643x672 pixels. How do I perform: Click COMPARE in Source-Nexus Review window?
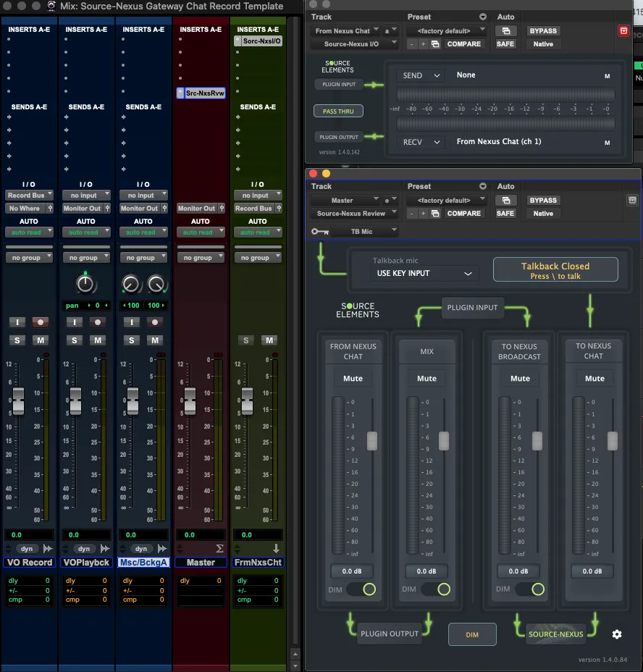point(464,214)
